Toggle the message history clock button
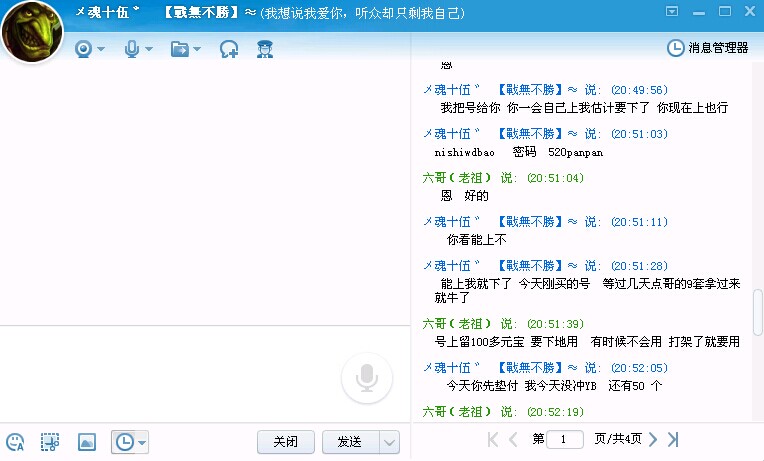 (124, 441)
